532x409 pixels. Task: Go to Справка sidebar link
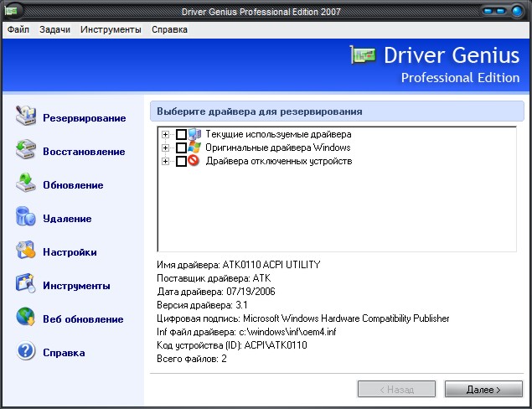coord(64,353)
